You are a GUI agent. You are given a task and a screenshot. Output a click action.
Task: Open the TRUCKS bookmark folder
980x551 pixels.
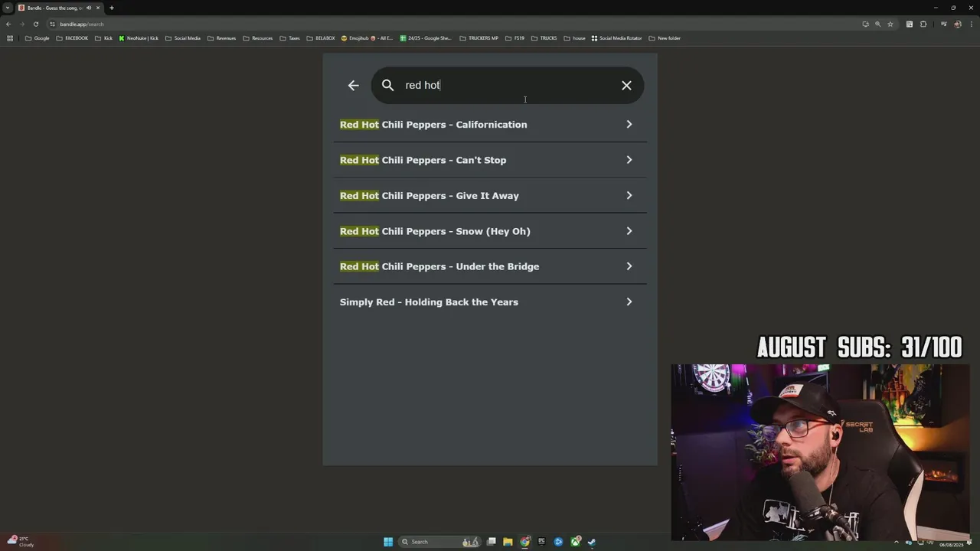coord(544,38)
